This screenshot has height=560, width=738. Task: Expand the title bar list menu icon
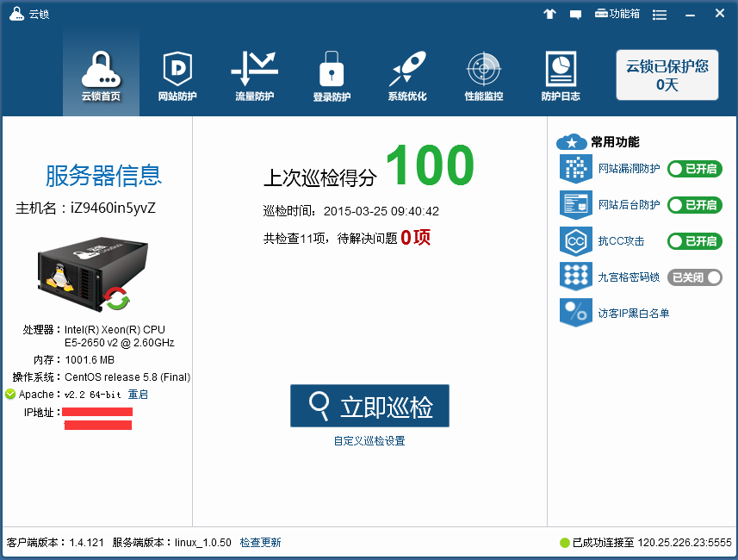tap(660, 15)
